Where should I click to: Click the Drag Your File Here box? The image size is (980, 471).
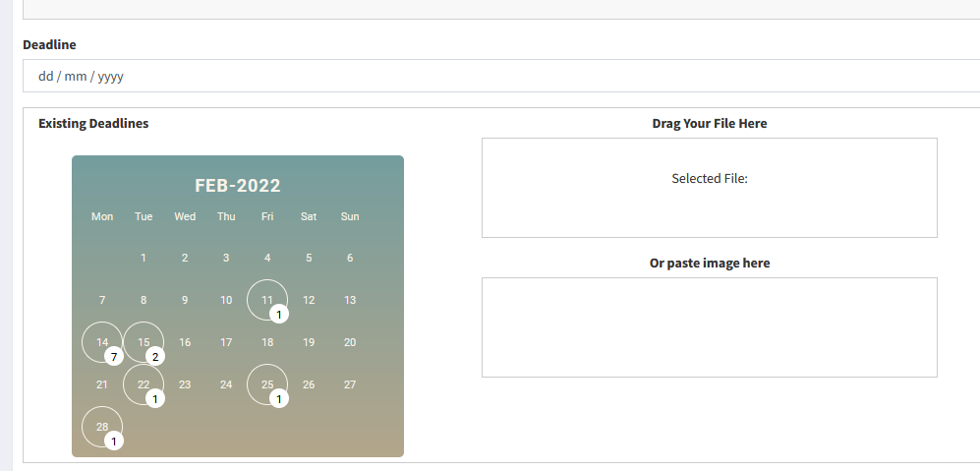coord(709,188)
